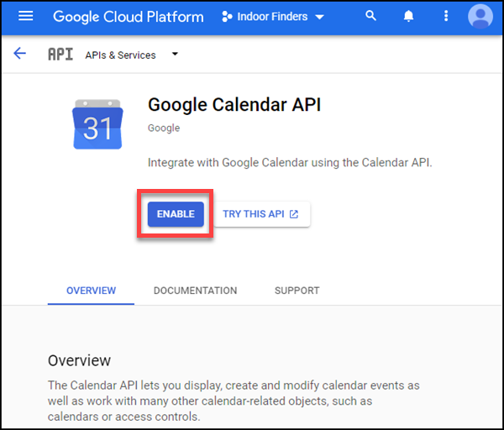Click the Google Calendar 31 icon
The width and height of the screenshot is (504, 430).
pos(97,124)
